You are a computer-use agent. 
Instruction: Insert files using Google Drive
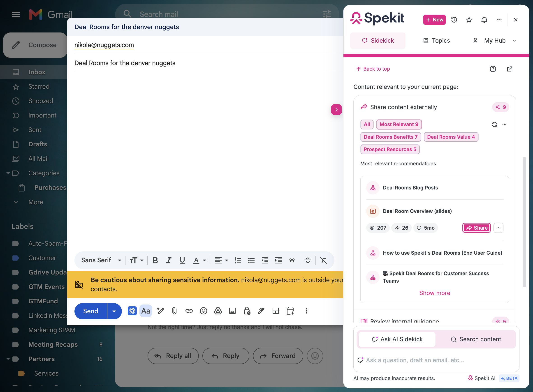pos(218,311)
